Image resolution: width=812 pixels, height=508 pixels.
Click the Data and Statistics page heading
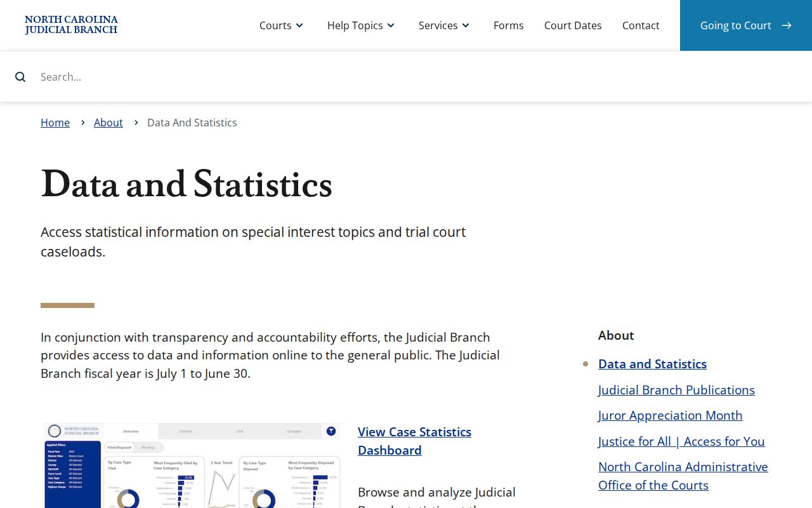[187, 184]
